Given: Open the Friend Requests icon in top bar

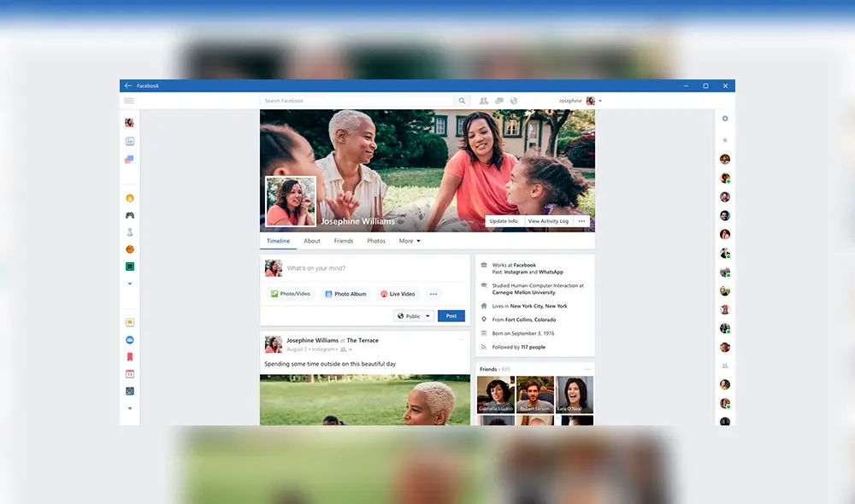Looking at the screenshot, I should pyautogui.click(x=484, y=100).
